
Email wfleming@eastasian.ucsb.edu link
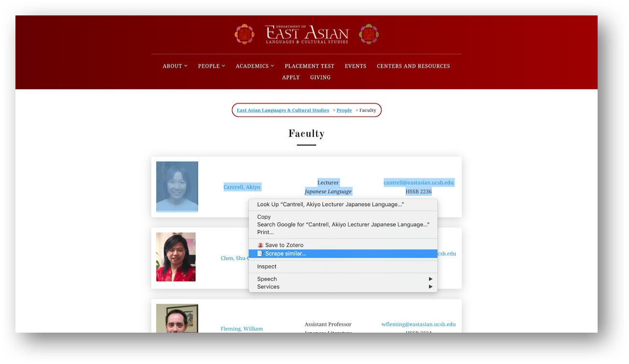(419, 324)
